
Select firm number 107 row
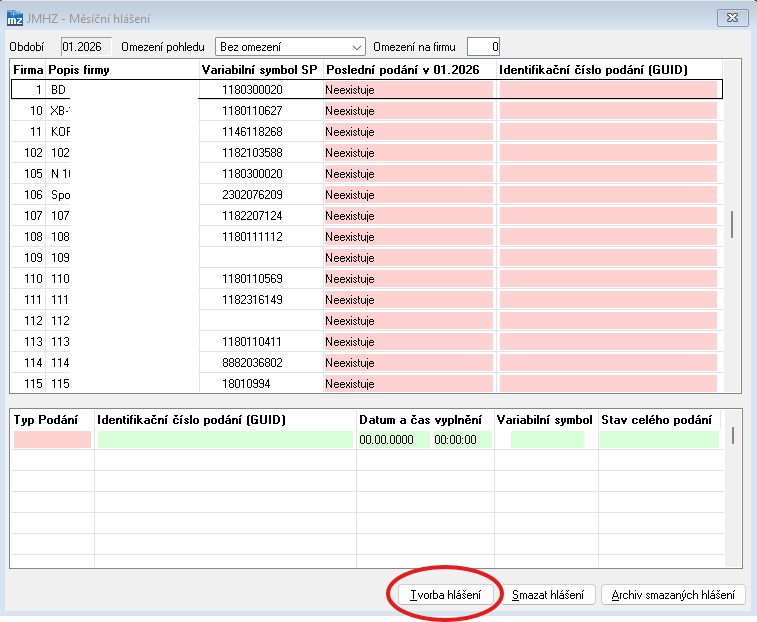click(x=367, y=216)
